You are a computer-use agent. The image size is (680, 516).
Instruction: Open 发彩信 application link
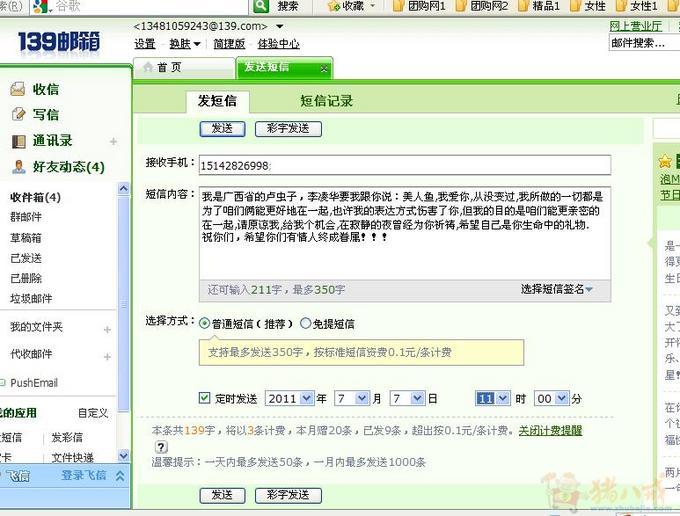click(x=67, y=437)
